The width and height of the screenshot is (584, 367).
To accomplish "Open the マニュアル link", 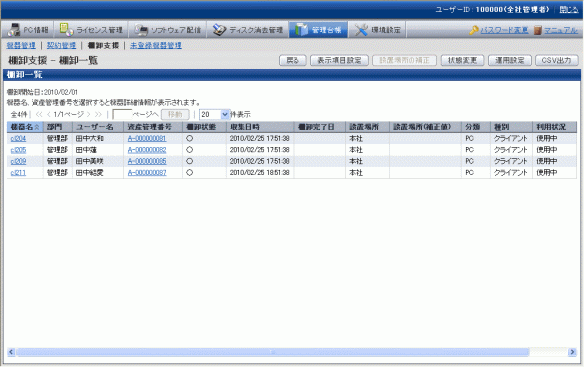I will pos(561,30).
